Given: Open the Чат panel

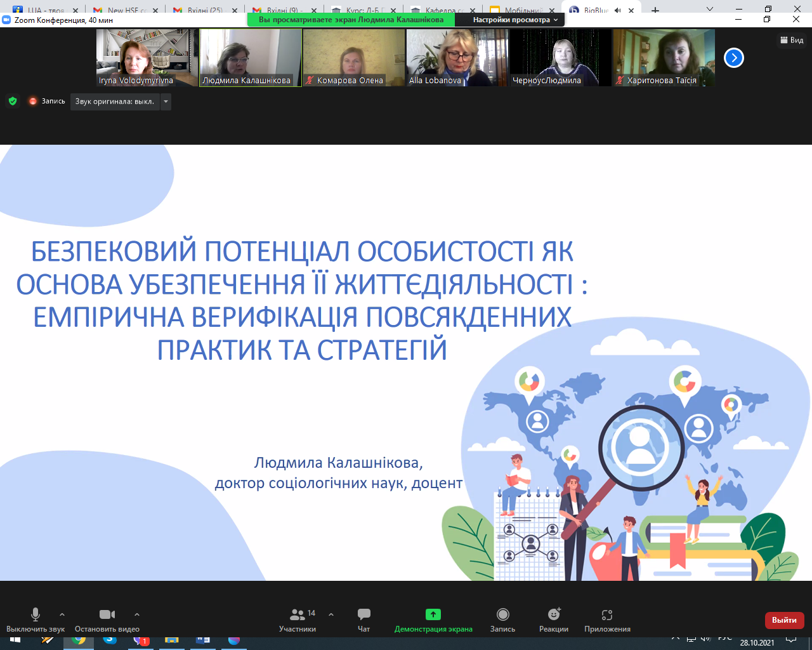Looking at the screenshot, I should [x=363, y=620].
